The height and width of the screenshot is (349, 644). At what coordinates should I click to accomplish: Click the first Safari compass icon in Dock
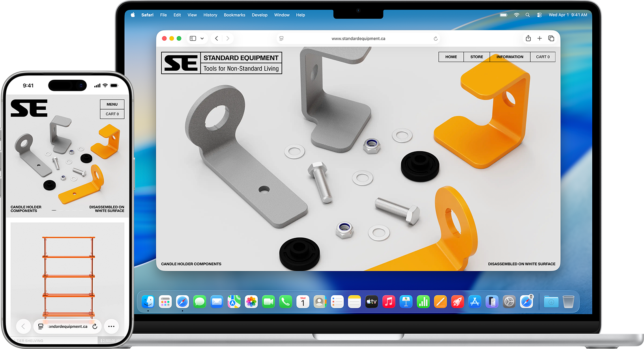tap(182, 302)
